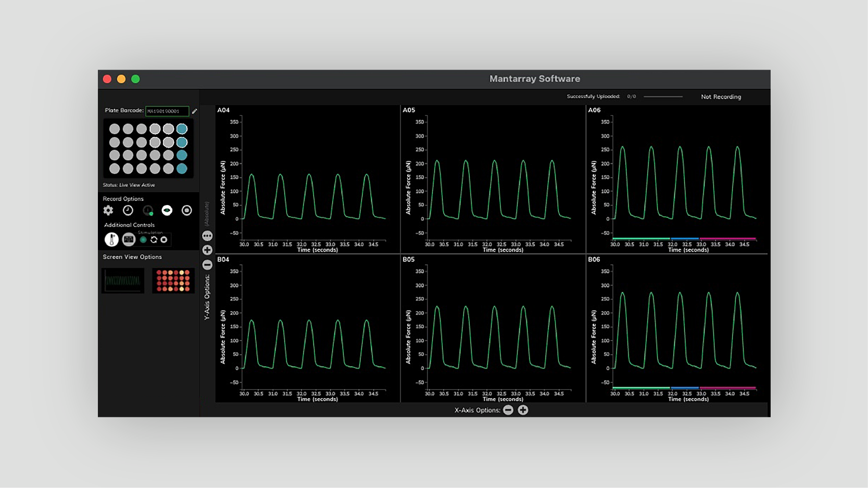The height and width of the screenshot is (488, 868).
Task: Click the A04 graph title
Action: click(x=223, y=110)
